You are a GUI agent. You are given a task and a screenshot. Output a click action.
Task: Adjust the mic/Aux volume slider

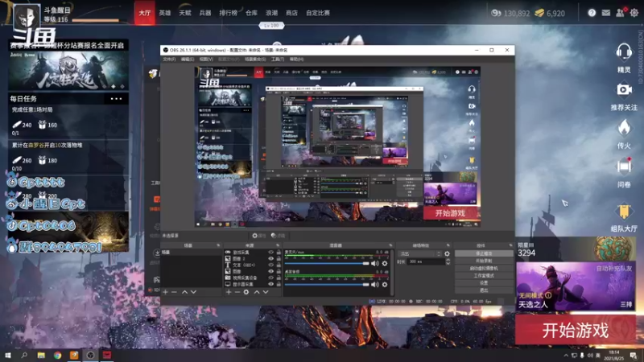click(327, 264)
